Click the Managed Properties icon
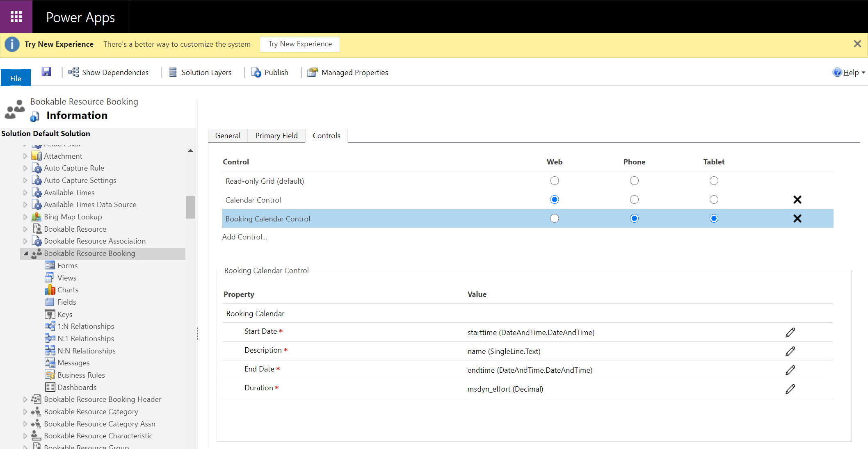This screenshot has height=449, width=868. pyautogui.click(x=312, y=72)
